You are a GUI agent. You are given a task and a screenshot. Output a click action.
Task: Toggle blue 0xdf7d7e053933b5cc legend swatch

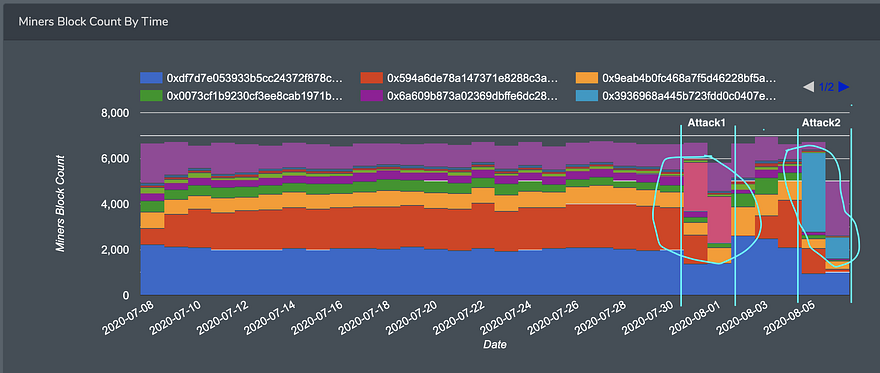click(152, 78)
